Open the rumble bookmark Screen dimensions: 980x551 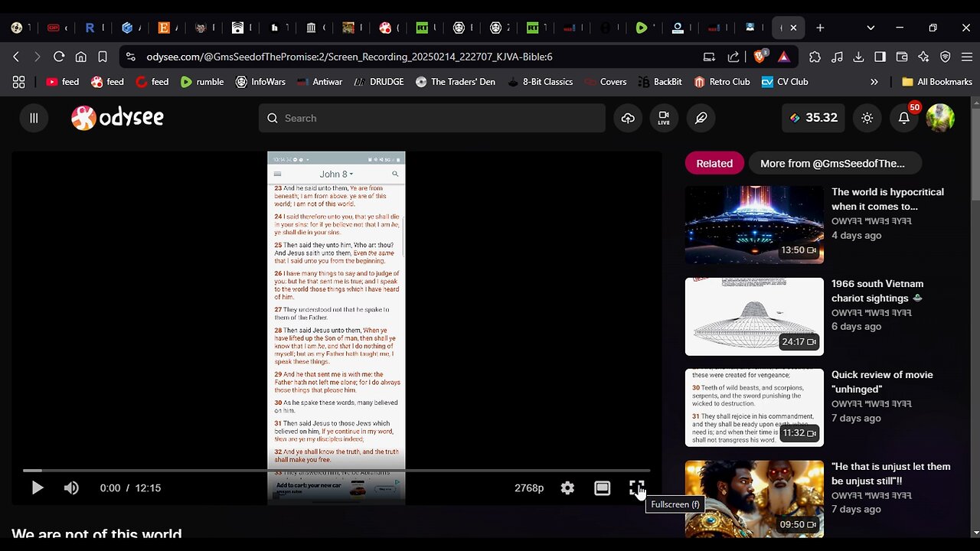coord(202,82)
